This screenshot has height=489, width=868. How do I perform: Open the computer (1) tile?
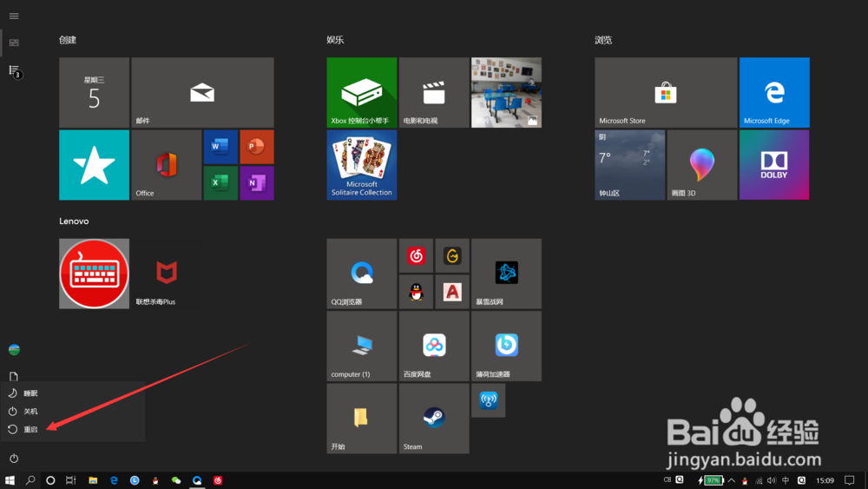361,346
